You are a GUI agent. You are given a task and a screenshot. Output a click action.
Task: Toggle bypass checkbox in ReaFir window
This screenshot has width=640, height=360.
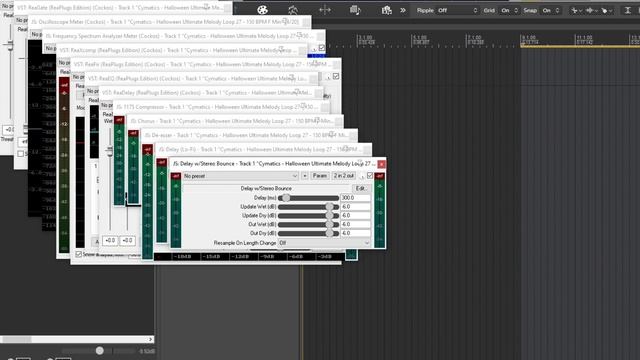coord(336,76)
